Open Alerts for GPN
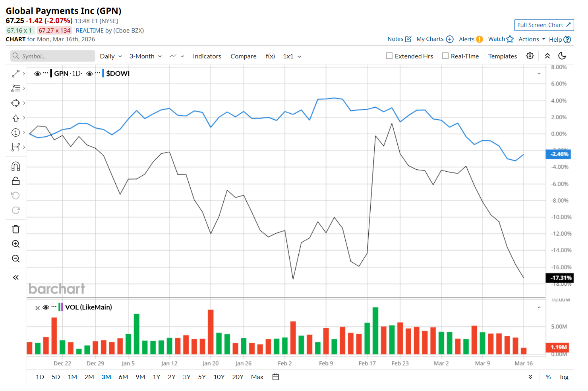The width and height of the screenshot is (588, 391). click(x=471, y=39)
